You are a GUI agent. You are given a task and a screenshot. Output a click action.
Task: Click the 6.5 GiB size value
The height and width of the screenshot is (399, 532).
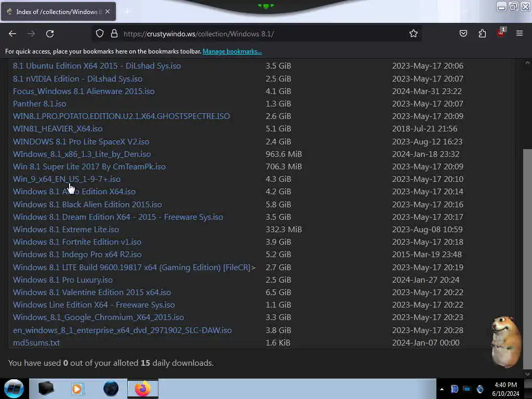coord(278,292)
